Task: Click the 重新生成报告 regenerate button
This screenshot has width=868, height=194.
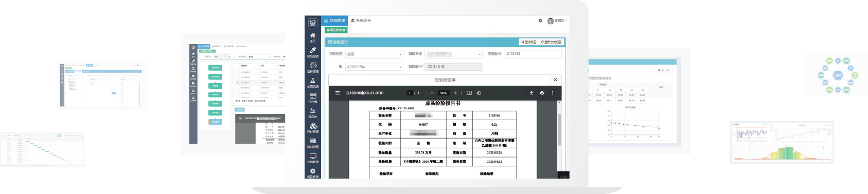Action: (551, 42)
